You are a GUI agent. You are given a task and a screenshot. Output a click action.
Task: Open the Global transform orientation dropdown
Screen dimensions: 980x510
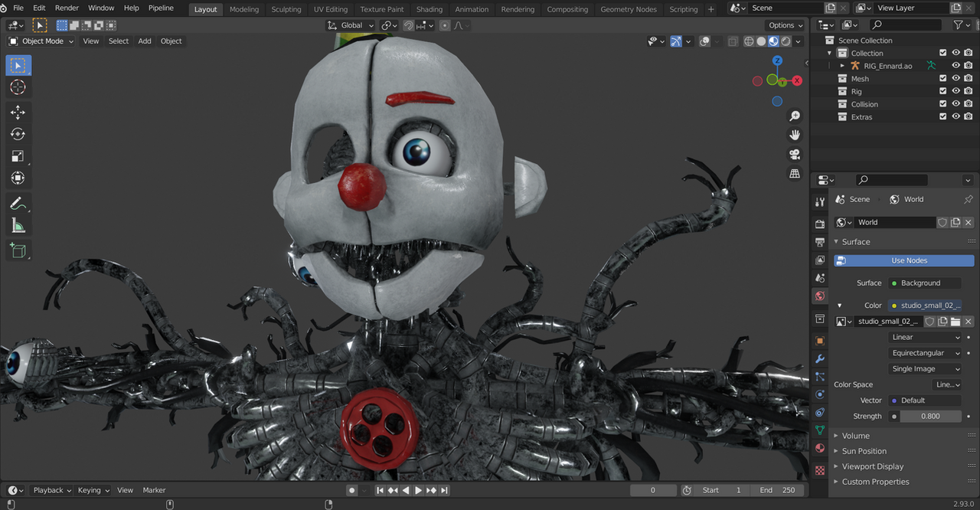tap(351, 25)
